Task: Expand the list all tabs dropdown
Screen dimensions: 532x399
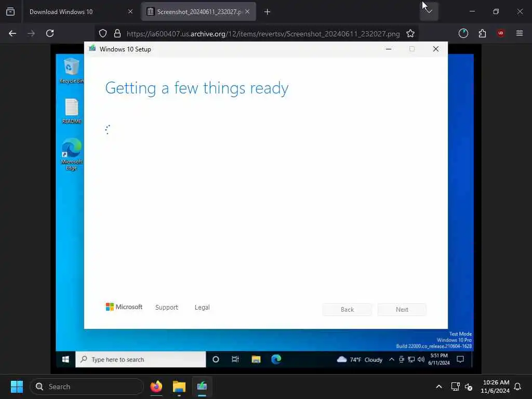Action: point(429,11)
